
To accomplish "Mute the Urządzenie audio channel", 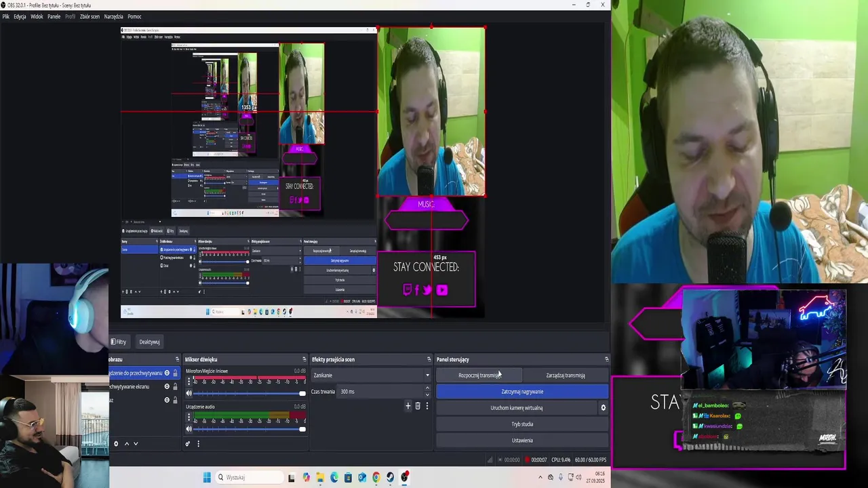I will click(189, 429).
